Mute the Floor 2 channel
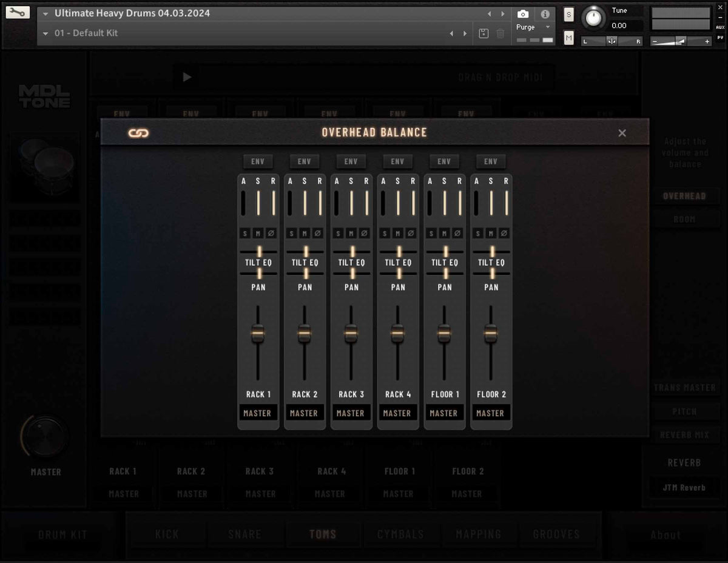This screenshot has height=563, width=728. click(x=491, y=233)
